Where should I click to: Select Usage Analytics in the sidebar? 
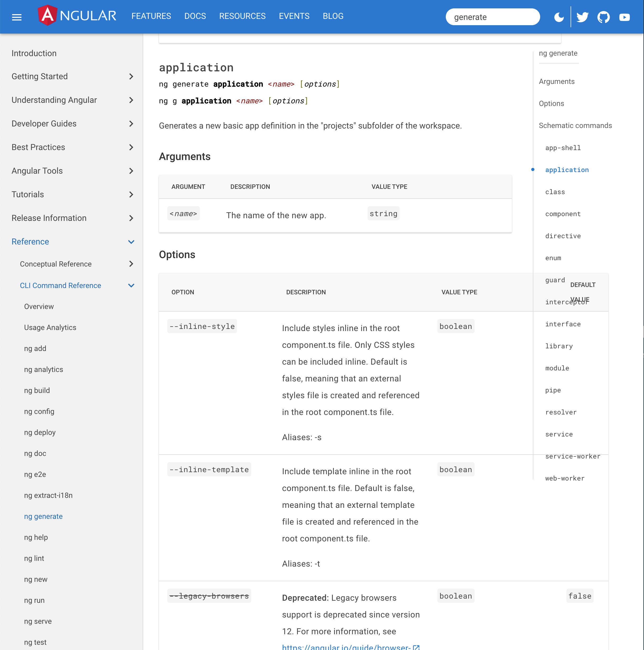(50, 327)
